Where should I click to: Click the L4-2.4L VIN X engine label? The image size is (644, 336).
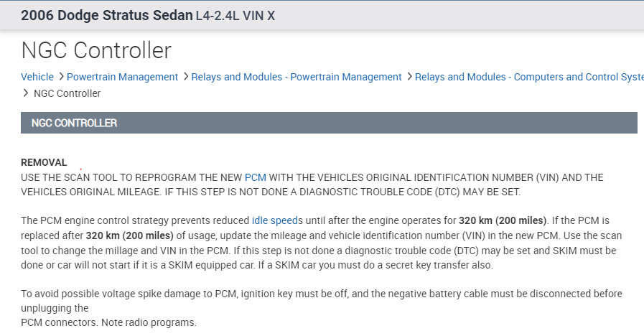pos(235,15)
